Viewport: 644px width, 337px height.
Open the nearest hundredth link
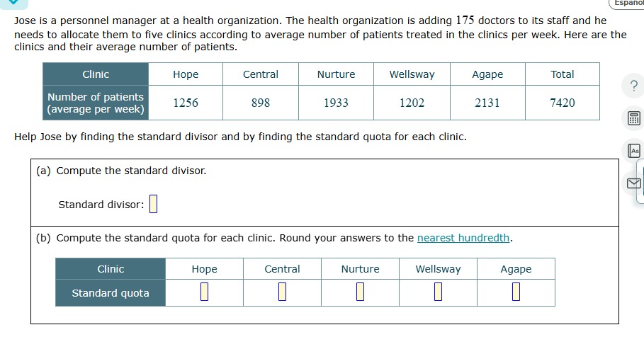[463, 238]
